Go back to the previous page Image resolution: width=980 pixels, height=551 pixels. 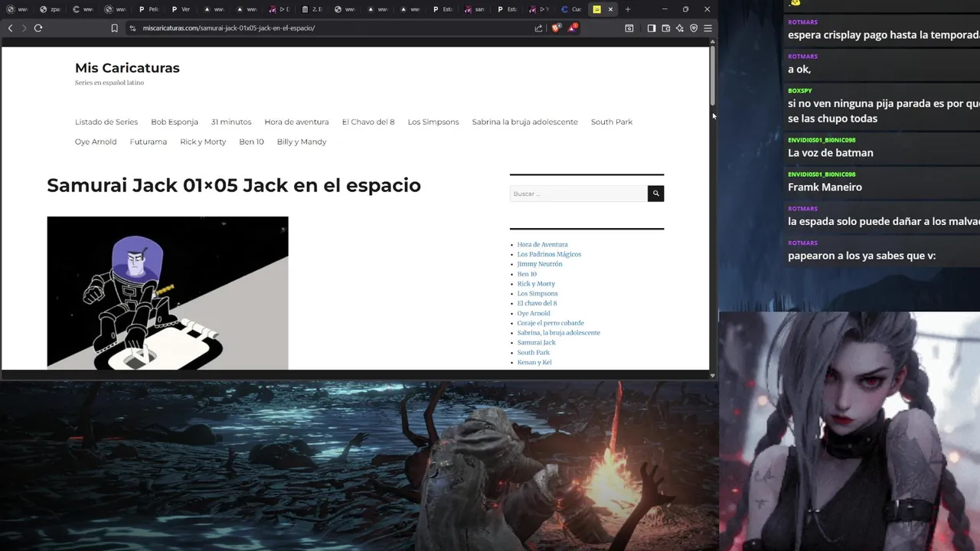(10, 28)
